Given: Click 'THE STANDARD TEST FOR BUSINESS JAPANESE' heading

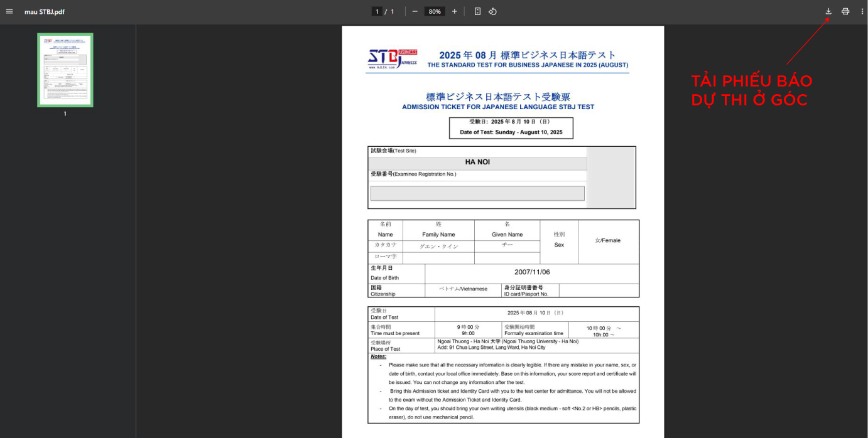Looking at the screenshot, I should [x=528, y=65].
